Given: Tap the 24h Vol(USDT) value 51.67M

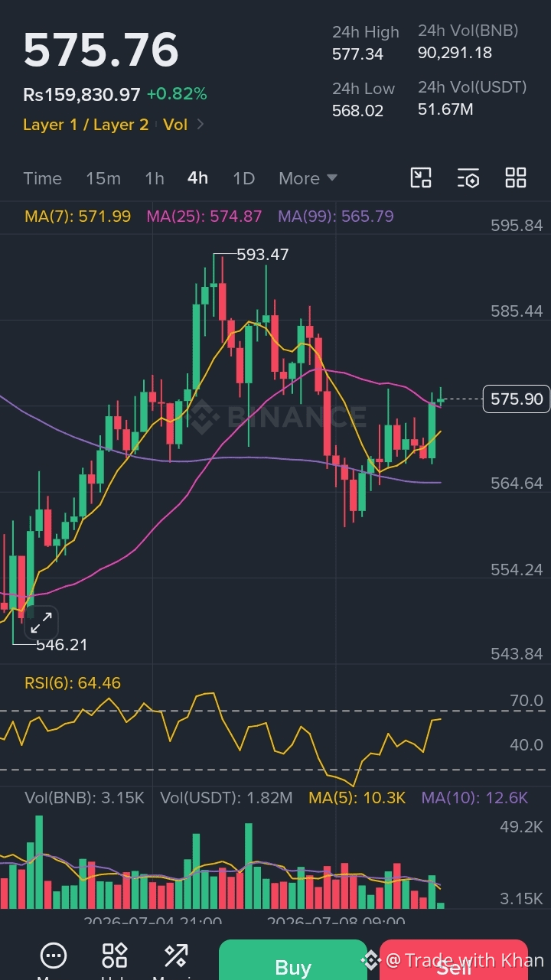Looking at the screenshot, I should point(445,109).
